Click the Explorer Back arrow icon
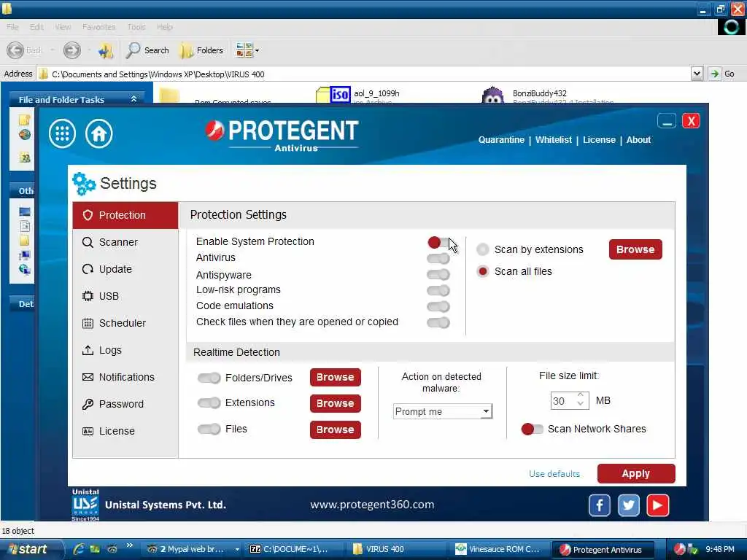747x560 pixels. (15, 50)
